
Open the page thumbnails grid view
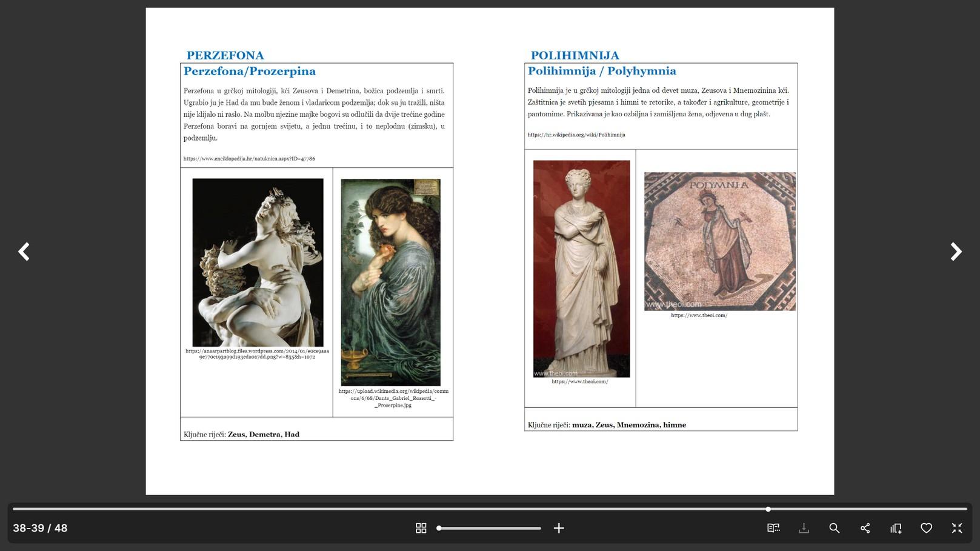pyautogui.click(x=421, y=528)
